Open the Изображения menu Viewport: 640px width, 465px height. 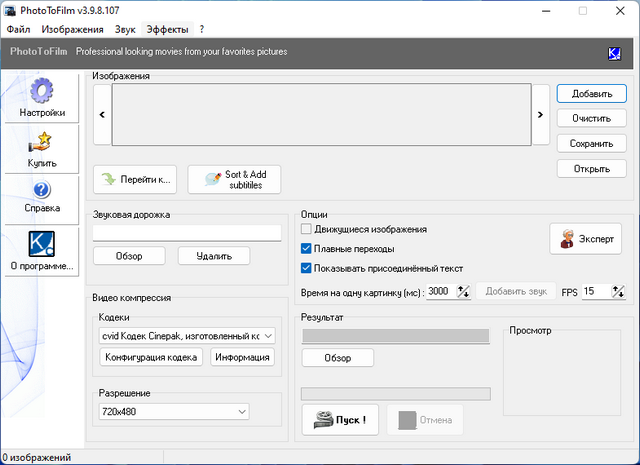(x=73, y=30)
